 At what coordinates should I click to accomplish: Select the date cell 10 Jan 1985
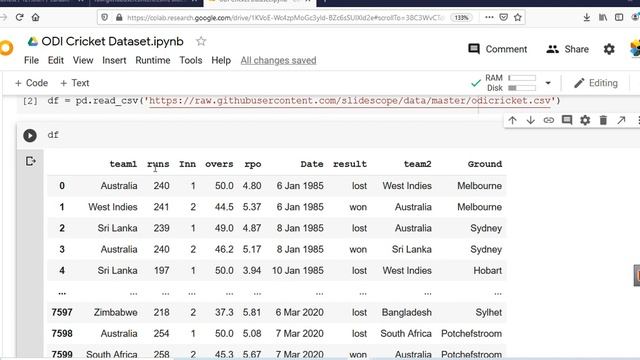298,271
